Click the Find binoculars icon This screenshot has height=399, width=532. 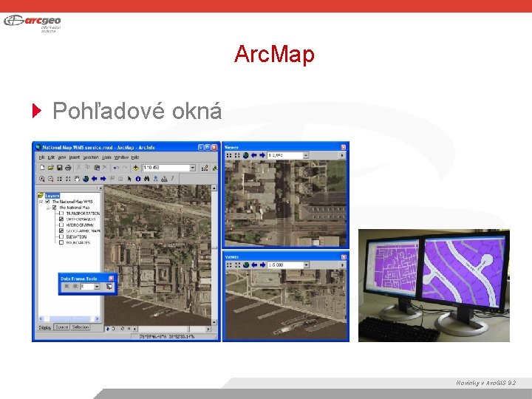coord(146,179)
